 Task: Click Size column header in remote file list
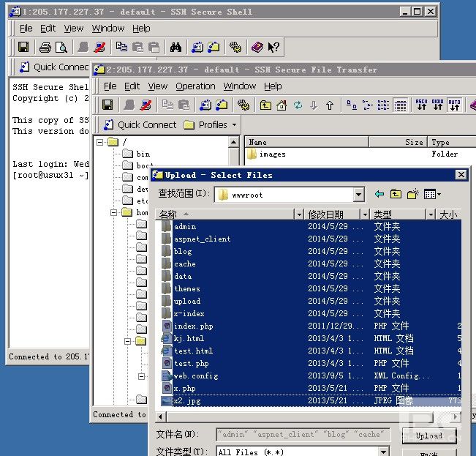[398, 142]
